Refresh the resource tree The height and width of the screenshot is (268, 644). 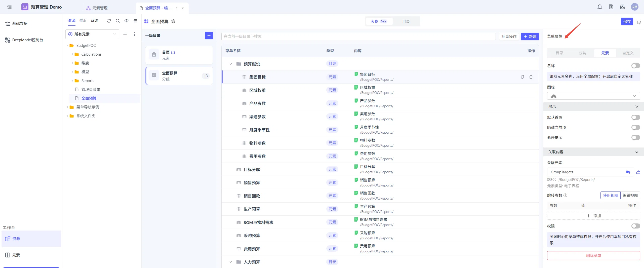click(109, 21)
